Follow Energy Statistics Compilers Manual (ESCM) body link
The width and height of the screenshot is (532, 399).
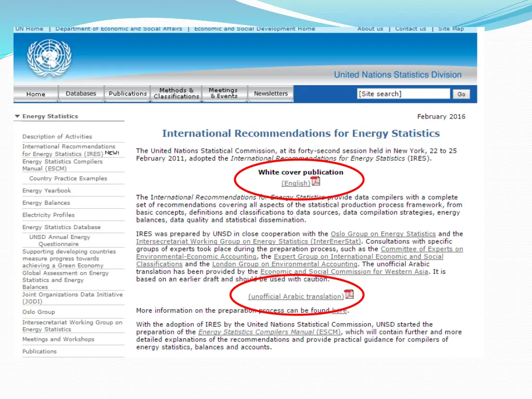[270, 332]
